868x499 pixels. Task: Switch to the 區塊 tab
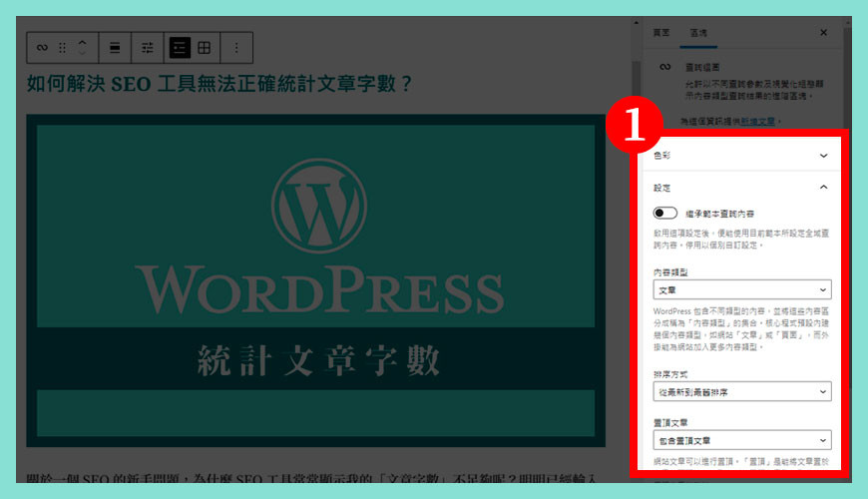click(x=698, y=33)
